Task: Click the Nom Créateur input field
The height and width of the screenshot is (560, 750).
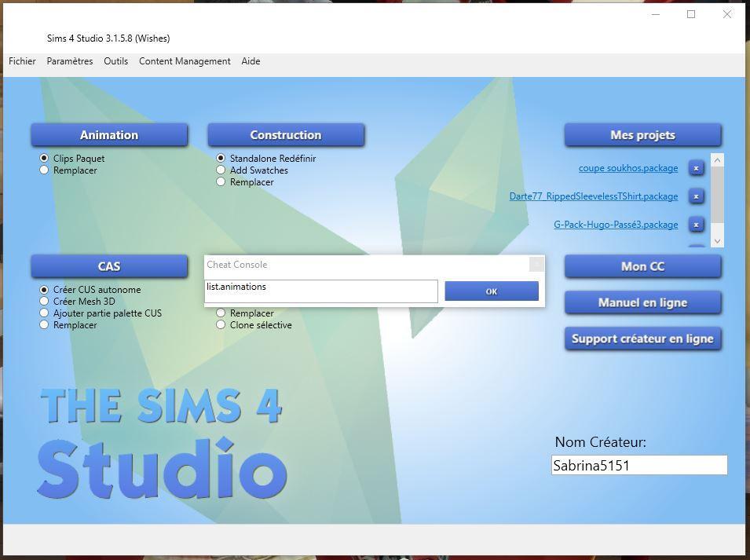Action: (639, 465)
